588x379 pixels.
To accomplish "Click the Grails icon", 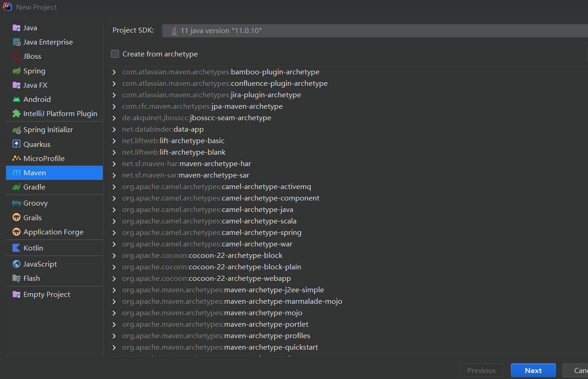I will (17, 217).
